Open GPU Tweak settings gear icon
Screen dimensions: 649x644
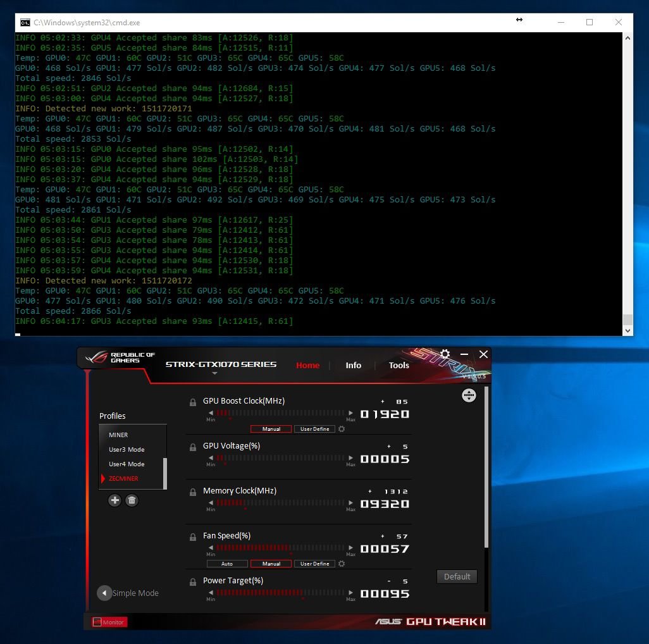445,354
